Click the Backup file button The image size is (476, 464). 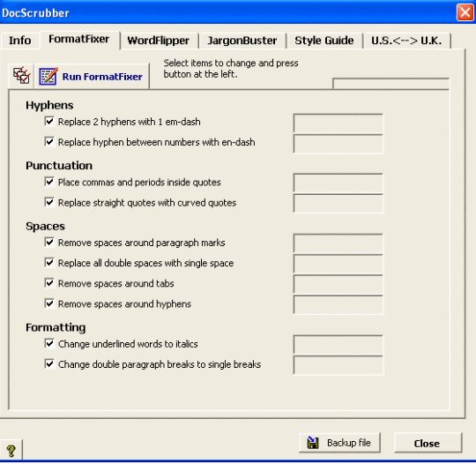point(339,443)
